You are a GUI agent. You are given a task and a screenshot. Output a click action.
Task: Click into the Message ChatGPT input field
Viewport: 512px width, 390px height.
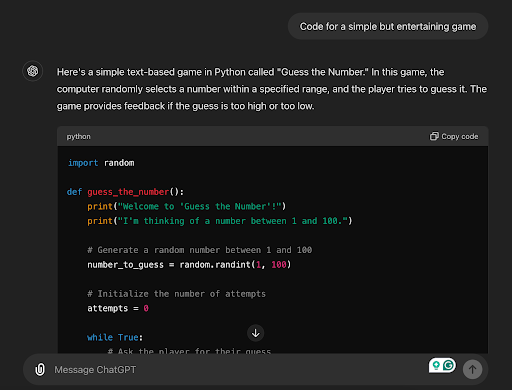point(233,370)
